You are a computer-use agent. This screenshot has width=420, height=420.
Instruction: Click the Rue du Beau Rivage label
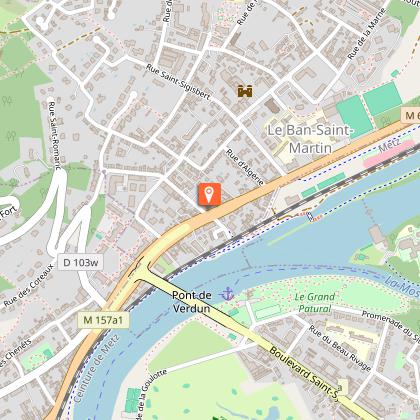tap(340, 348)
